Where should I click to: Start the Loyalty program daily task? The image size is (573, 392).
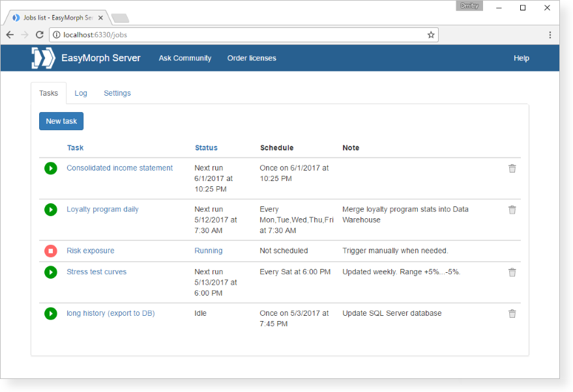pos(51,210)
